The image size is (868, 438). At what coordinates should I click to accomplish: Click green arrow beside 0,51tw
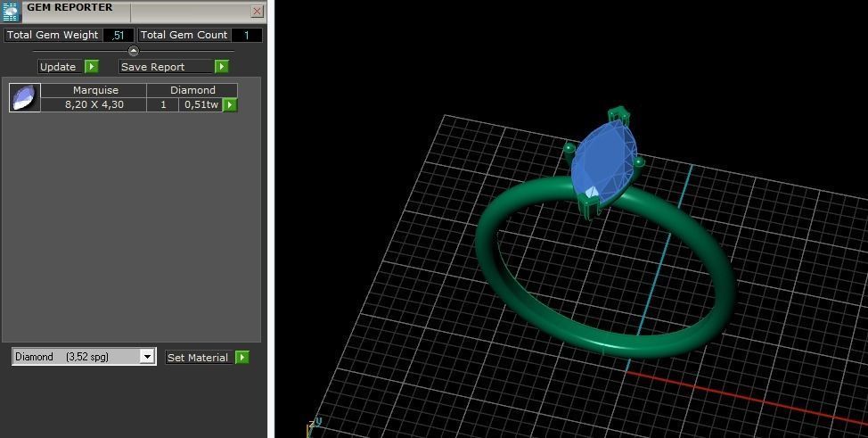point(230,104)
